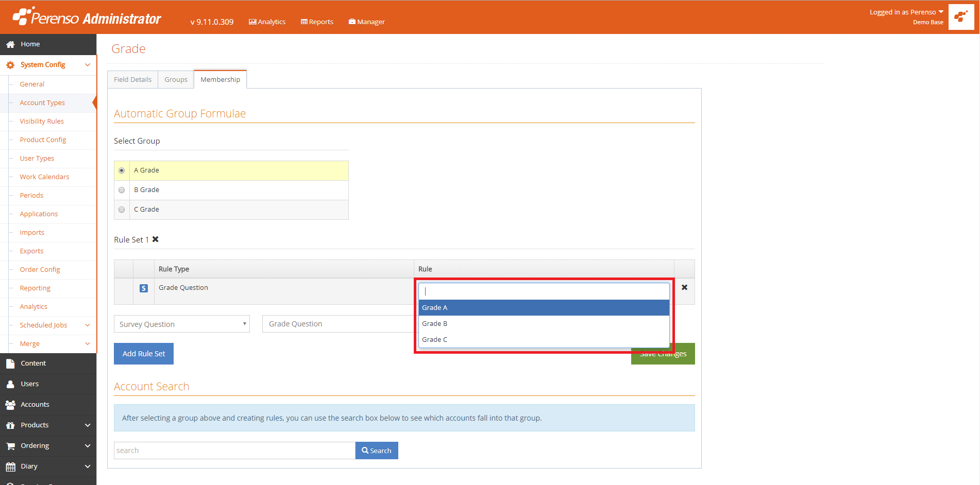Click the Content document icon
Viewport: 980px width, 485px height.
click(x=10, y=363)
